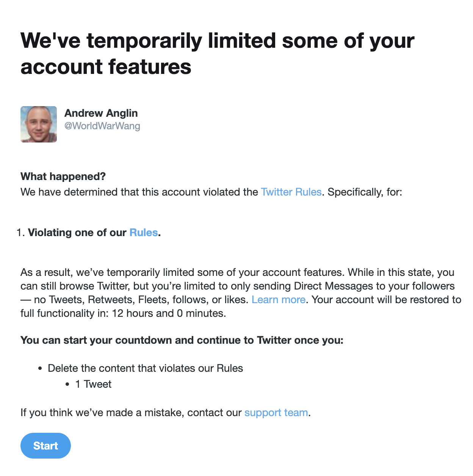Viewport: 473px width, 476px height.
Task: Click the "1 Tweet" bullet item
Action: coord(93,384)
